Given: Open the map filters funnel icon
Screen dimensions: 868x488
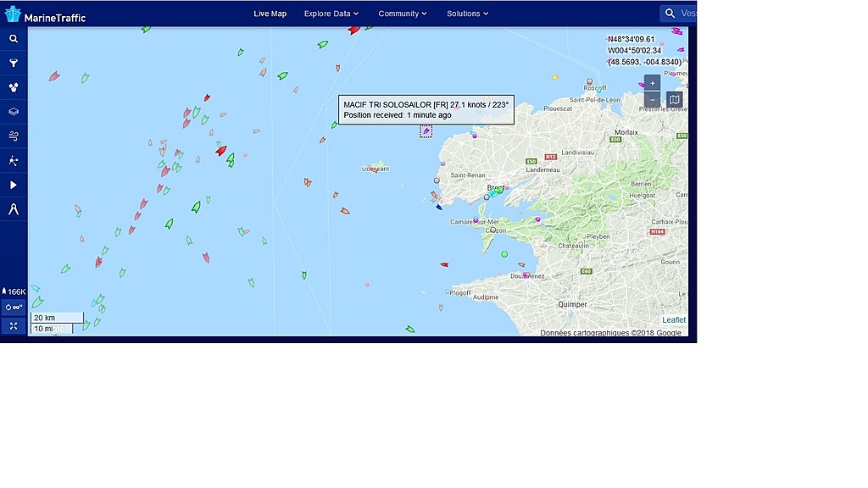Looking at the screenshot, I should coord(14,63).
